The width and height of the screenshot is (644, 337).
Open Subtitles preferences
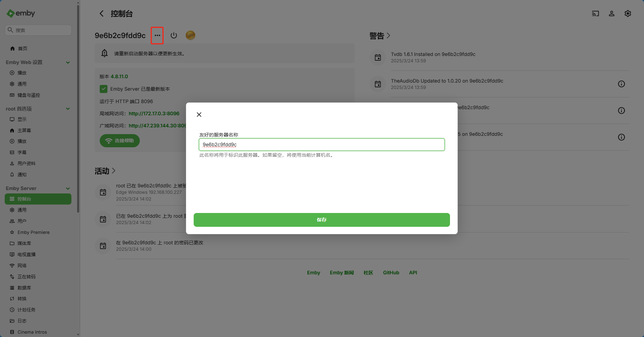pos(38,152)
